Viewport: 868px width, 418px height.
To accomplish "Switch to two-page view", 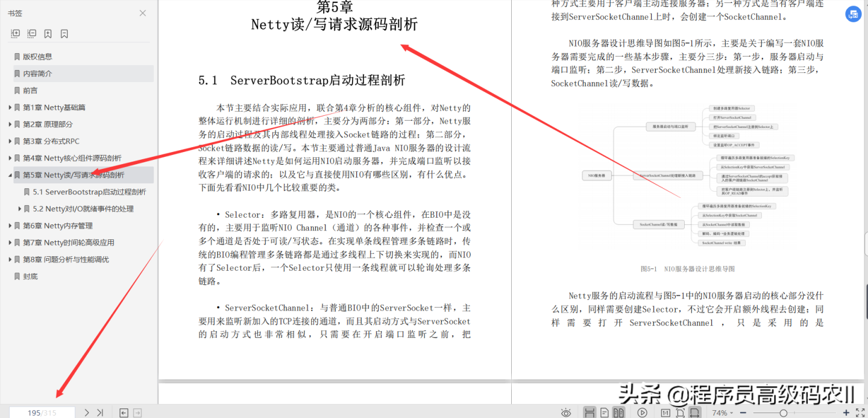I will 618,413.
